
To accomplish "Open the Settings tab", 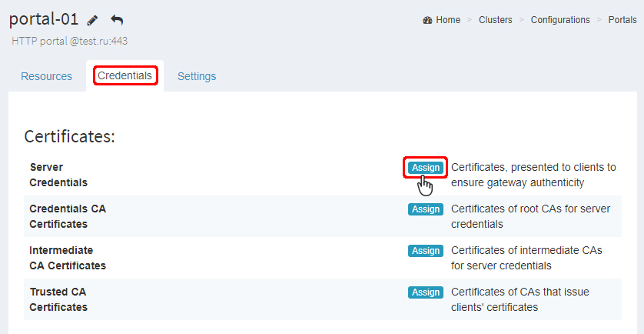I will [197, 76].
